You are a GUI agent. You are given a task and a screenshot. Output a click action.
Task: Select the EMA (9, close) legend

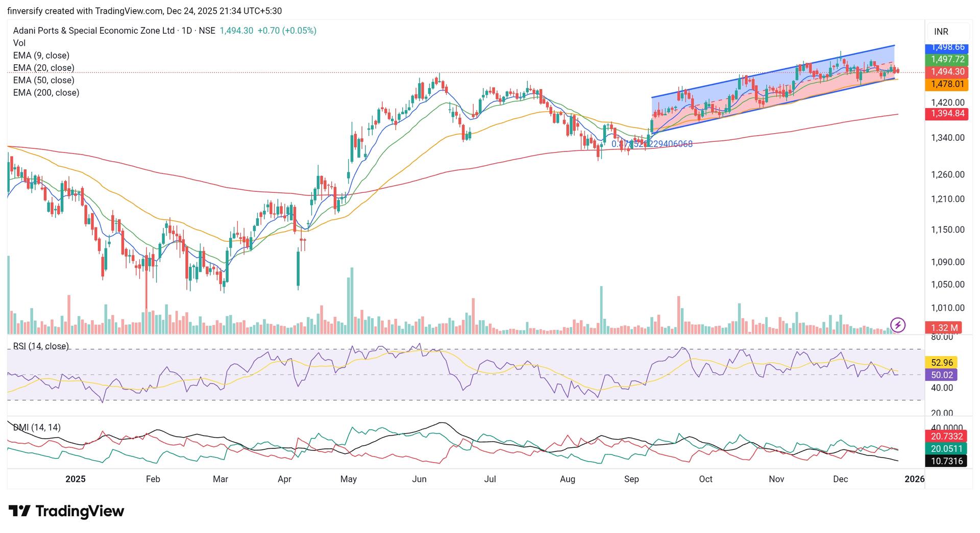click(41, 55)
